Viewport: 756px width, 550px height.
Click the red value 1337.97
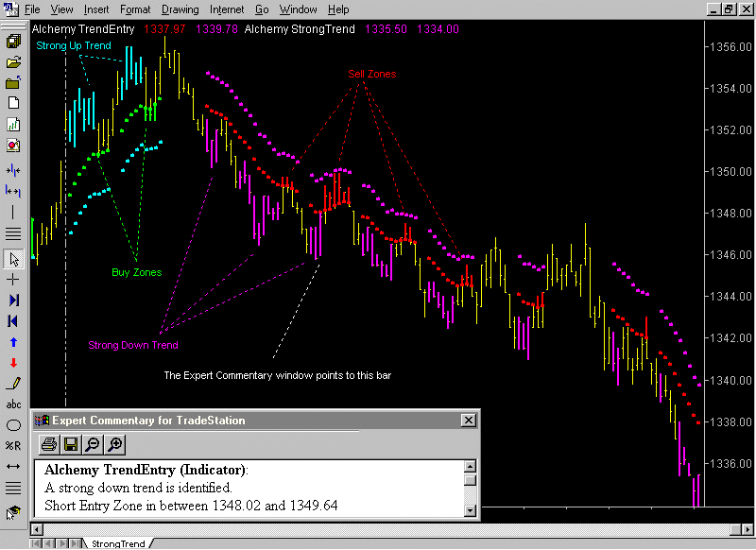[x=164, y=29]
